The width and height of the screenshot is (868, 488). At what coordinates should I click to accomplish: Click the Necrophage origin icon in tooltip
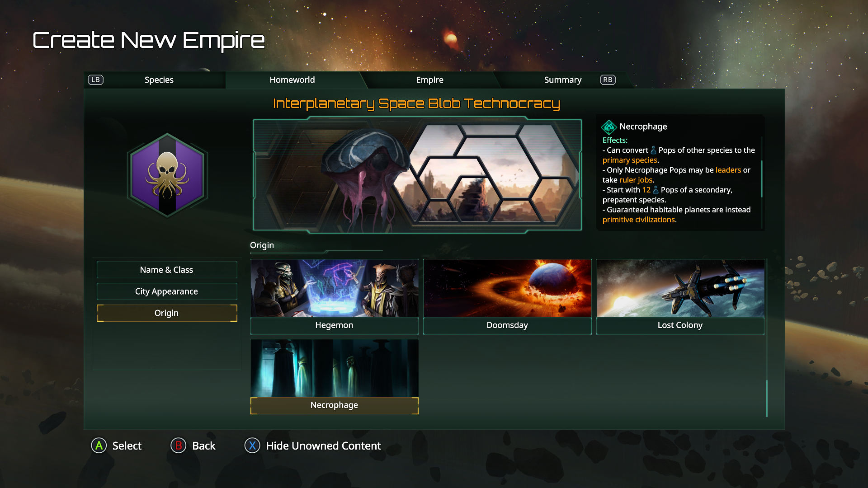point(609,127)
